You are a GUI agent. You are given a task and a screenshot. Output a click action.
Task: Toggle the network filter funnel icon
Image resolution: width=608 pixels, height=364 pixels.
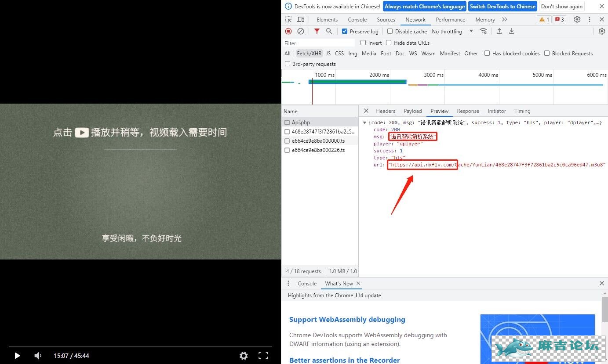[317, 31]
